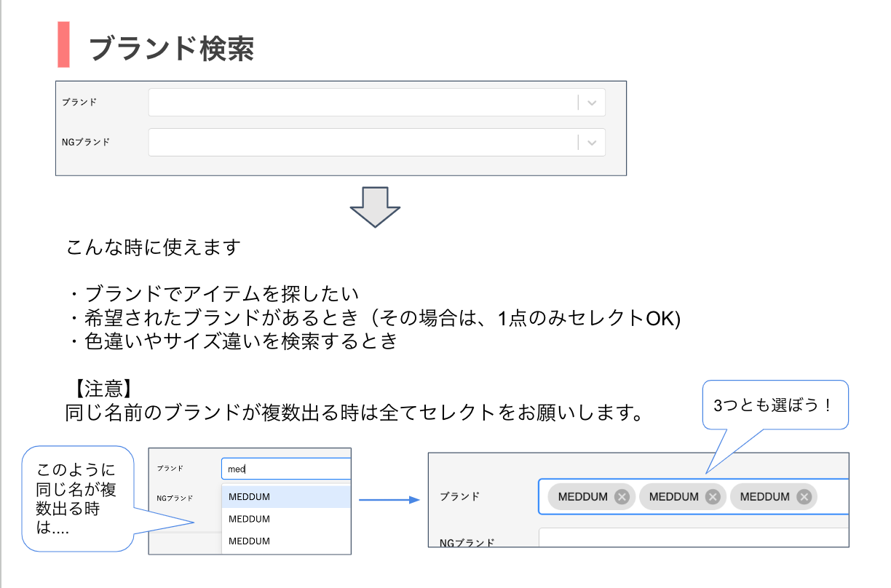The width and height of the screenshot is (891, 588).
Task: Click the blue right-pointing arrow between screenshots
Action: coord(389,500)
